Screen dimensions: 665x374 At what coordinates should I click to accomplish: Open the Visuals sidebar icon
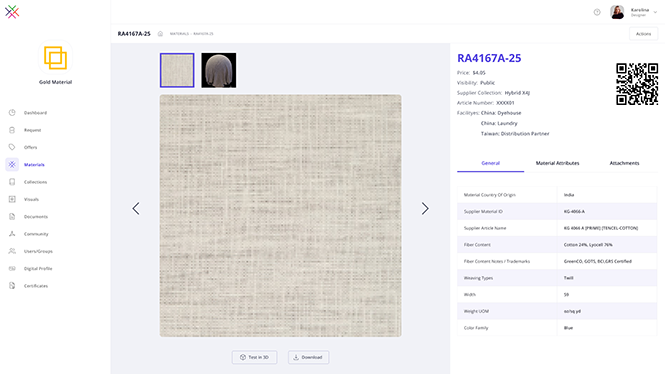12,199
